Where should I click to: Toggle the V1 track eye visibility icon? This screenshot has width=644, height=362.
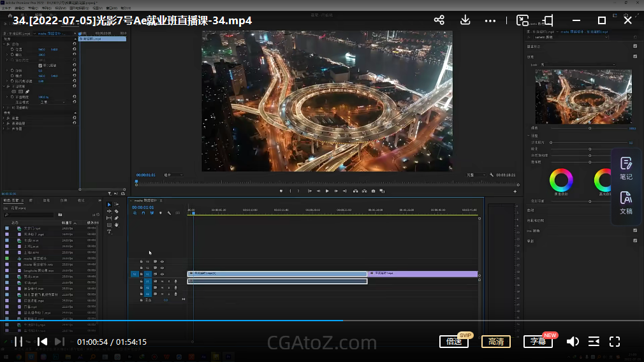pos(162,273)
